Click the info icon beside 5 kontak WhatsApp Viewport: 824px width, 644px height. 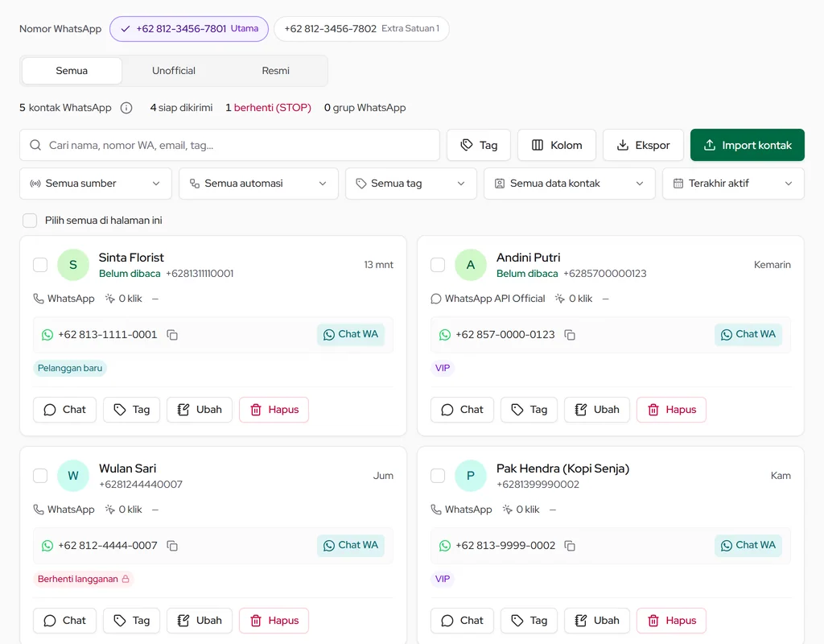tap(126, 108)
